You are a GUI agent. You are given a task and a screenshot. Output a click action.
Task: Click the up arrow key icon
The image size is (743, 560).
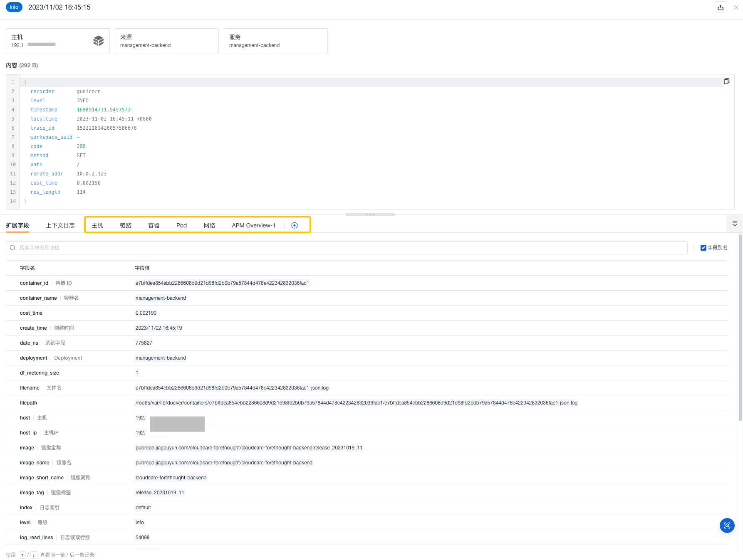(22, 555)
